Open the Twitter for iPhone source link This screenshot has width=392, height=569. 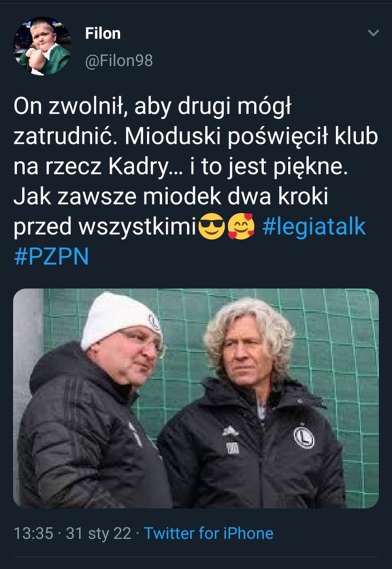208,534
